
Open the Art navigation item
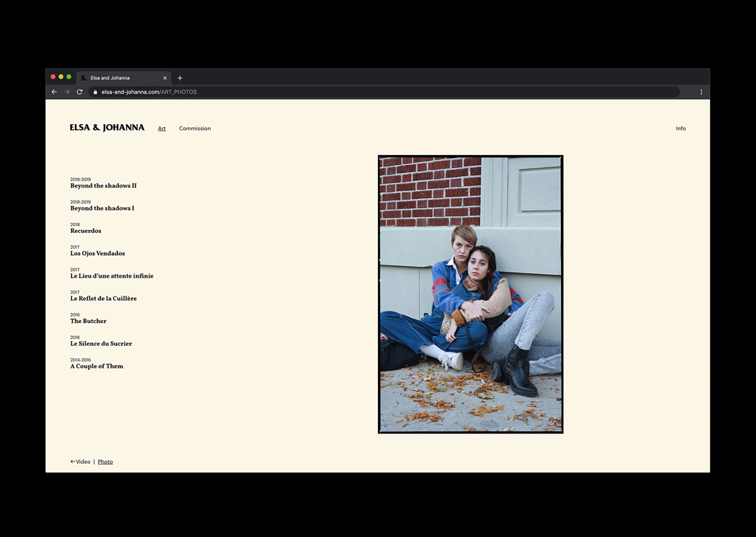162,129
